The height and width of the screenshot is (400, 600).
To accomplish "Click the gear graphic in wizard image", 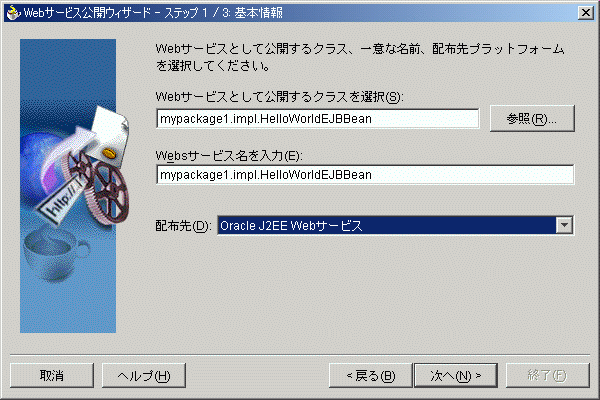I will point(107,193).
